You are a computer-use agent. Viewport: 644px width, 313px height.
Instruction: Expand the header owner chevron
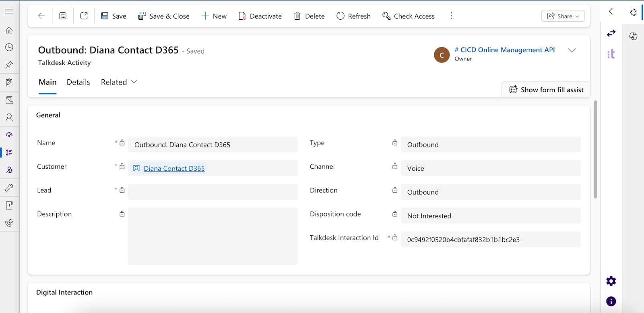(572, 50)
